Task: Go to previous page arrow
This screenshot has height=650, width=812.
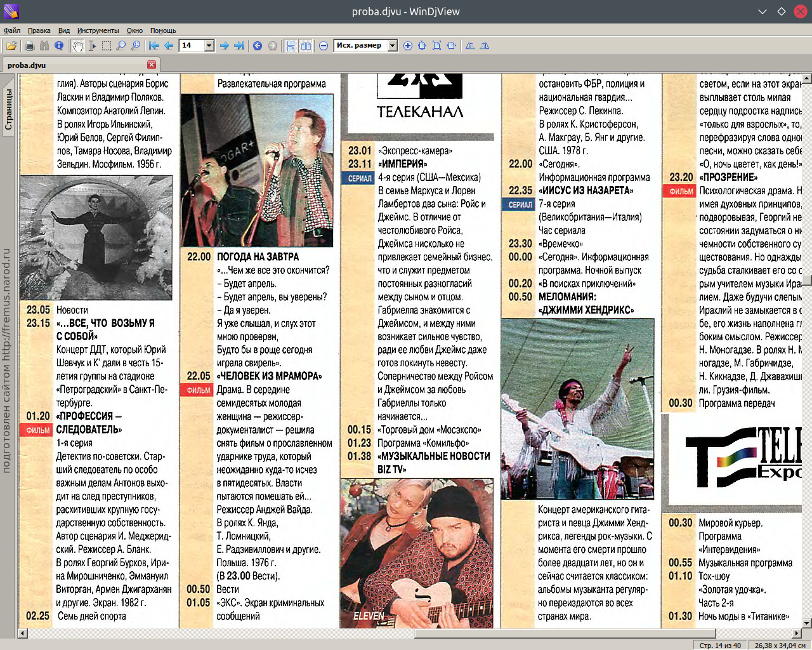Action: pos(169,46)
